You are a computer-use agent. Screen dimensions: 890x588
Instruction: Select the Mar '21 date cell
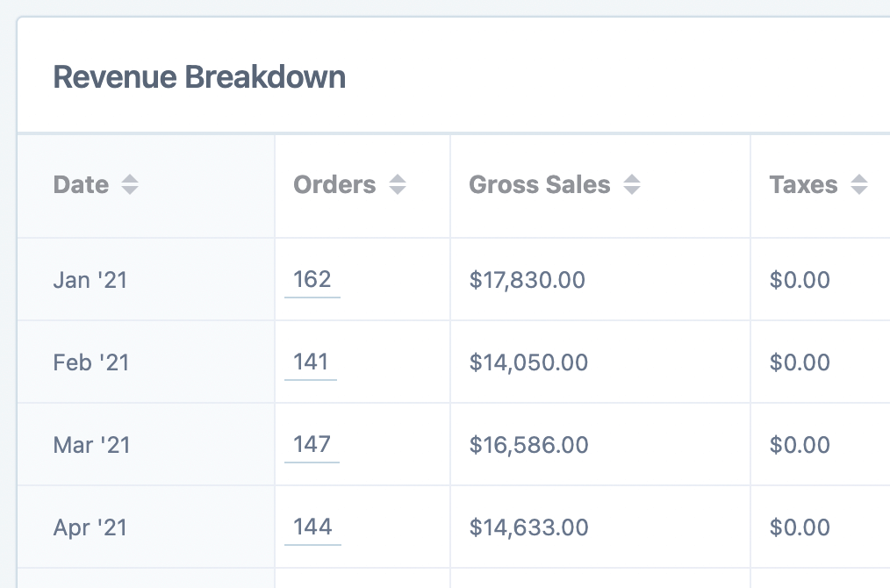(x=91, y=445)
